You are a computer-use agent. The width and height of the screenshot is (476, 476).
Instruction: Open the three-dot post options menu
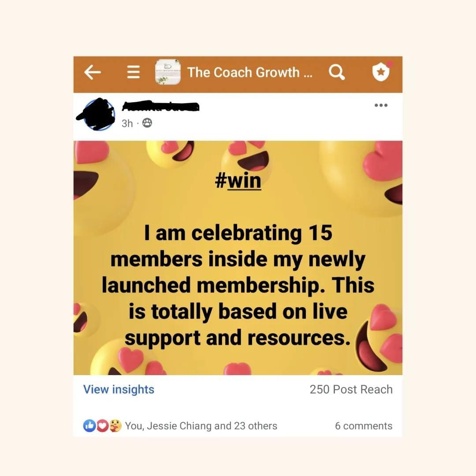tap(381, 105)
